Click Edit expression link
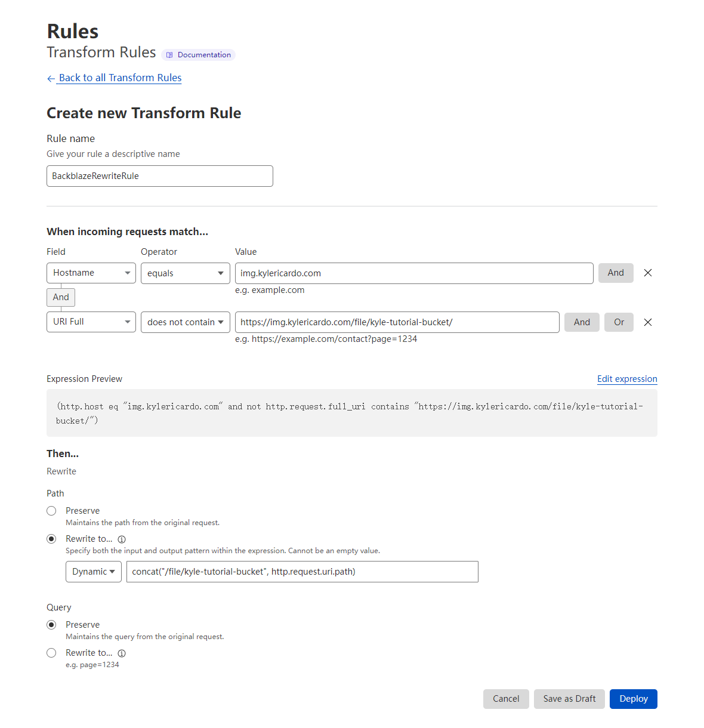The image size is (704, 728). (627, 379)
